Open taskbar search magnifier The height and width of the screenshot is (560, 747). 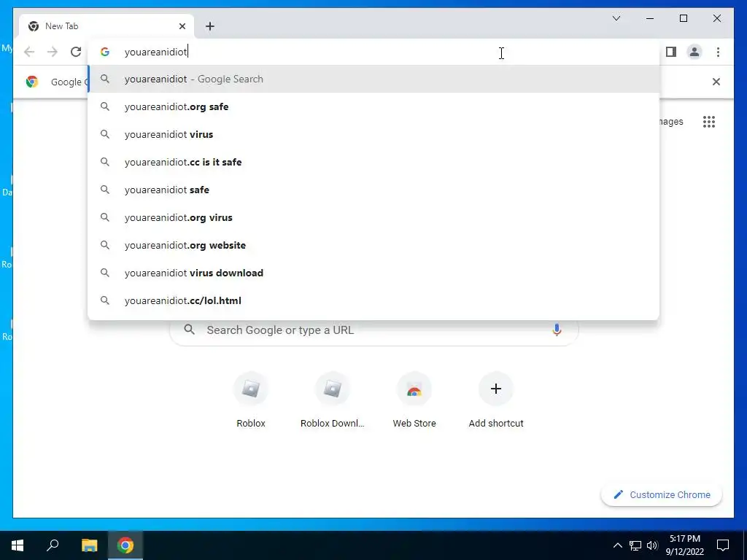[x=53, y=545]
